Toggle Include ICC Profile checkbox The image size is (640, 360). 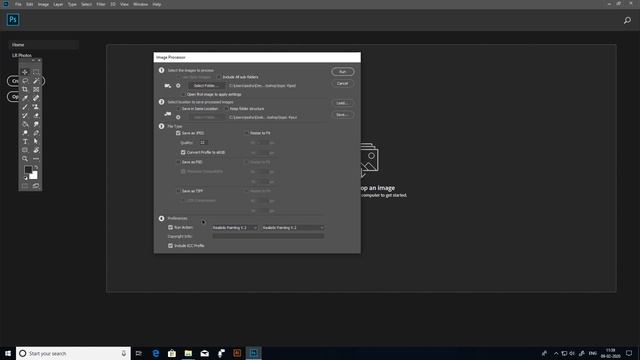click(x=170, y=246)
